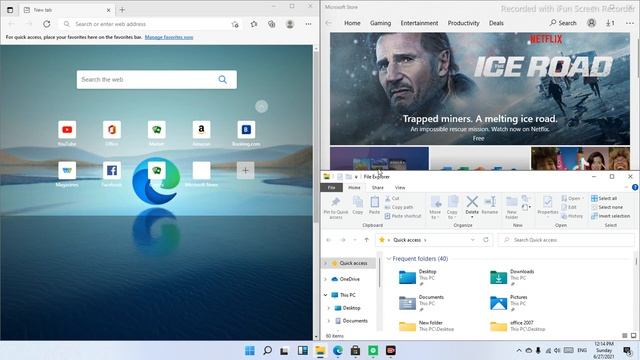Click Search in Microsoft Store
The height and width of the screenshot is (360, 640).
coord(563,23)
